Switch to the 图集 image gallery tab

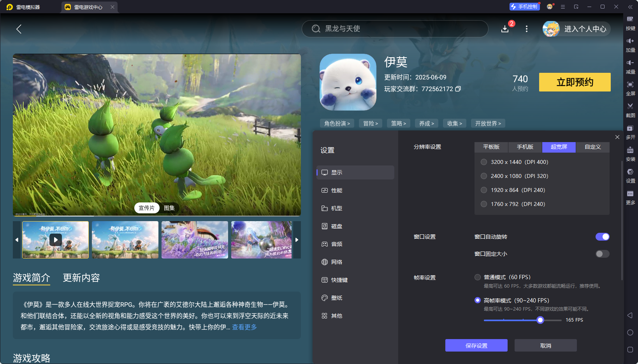(169, 208)
